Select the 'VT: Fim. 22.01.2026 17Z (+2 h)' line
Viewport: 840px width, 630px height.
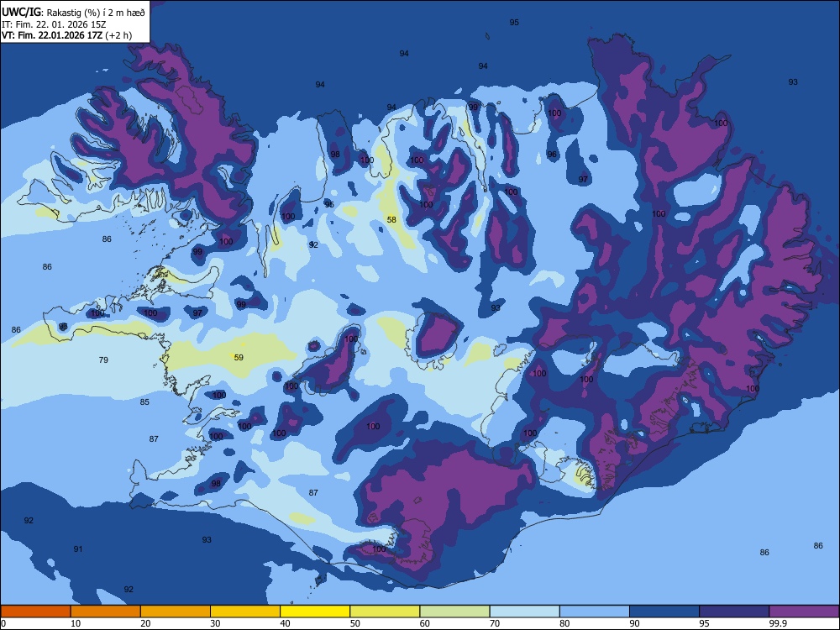click(x=66, y=35)
